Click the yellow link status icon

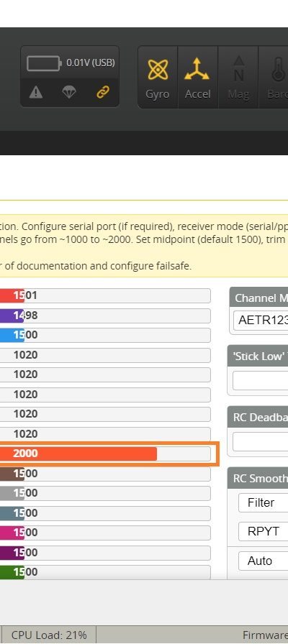(103, 93)
